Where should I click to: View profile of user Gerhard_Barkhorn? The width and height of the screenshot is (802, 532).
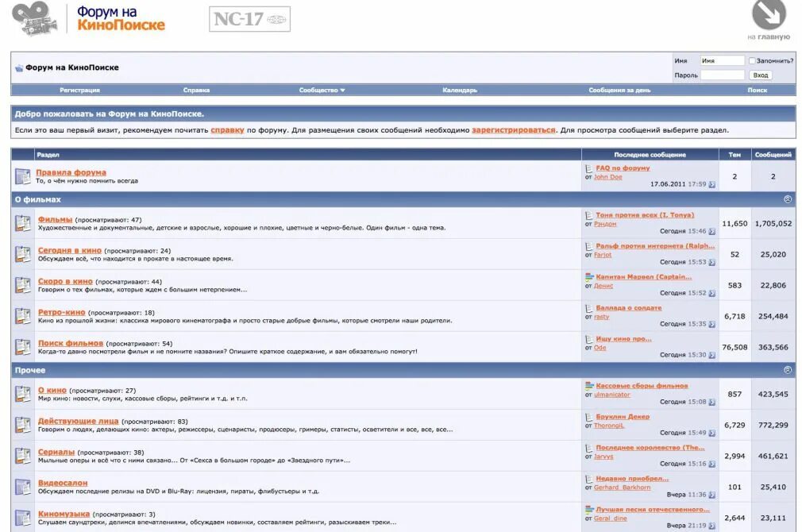coord(622,488)
